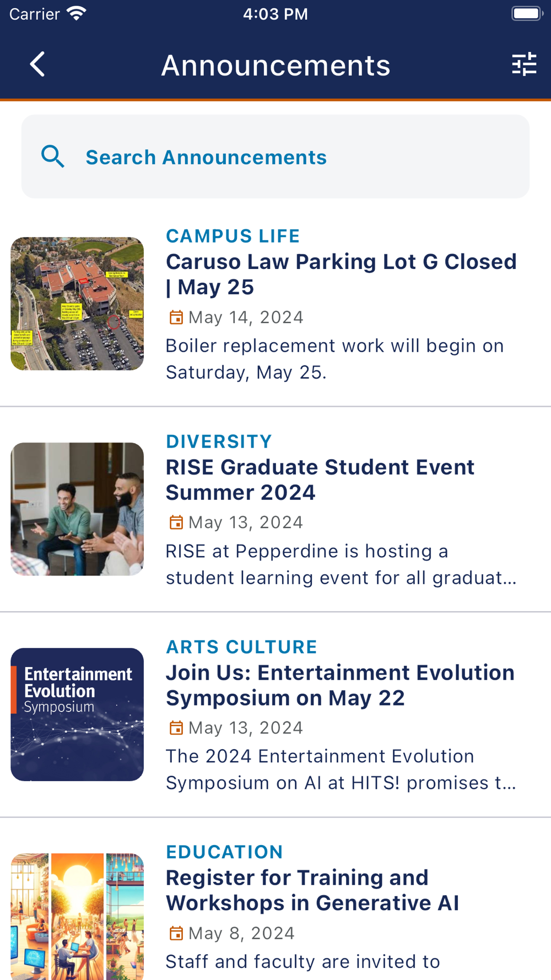The image size is (551, 980).
Task: Select the EDUCATION category label
Action: click(224, 852)
